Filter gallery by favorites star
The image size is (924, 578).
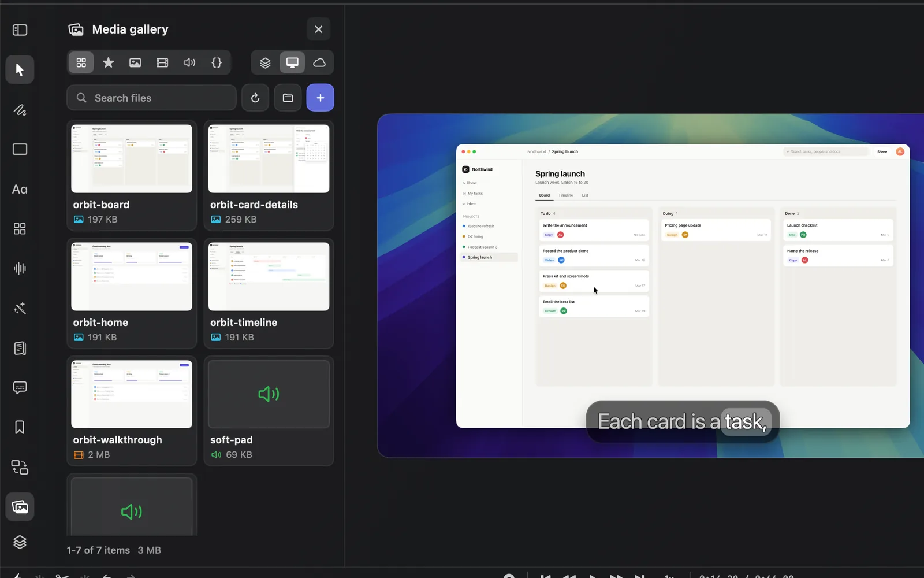coord(108,62)
